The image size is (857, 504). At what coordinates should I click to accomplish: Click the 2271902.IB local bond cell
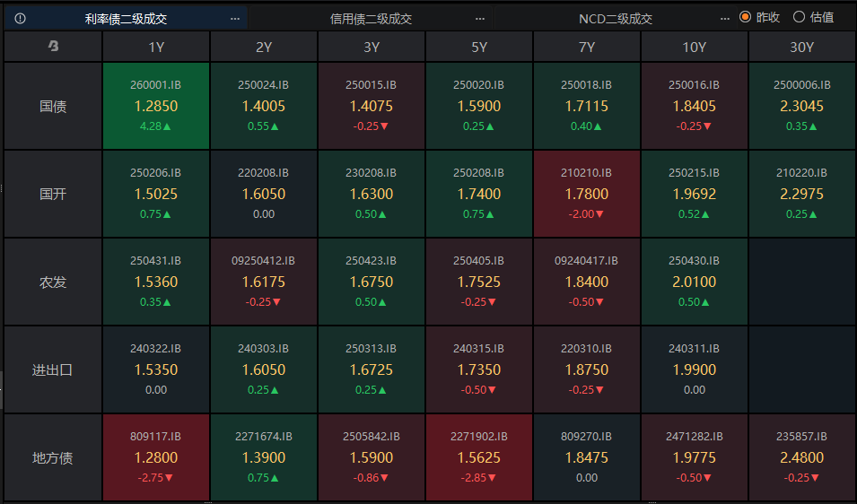tap(478, 457)
